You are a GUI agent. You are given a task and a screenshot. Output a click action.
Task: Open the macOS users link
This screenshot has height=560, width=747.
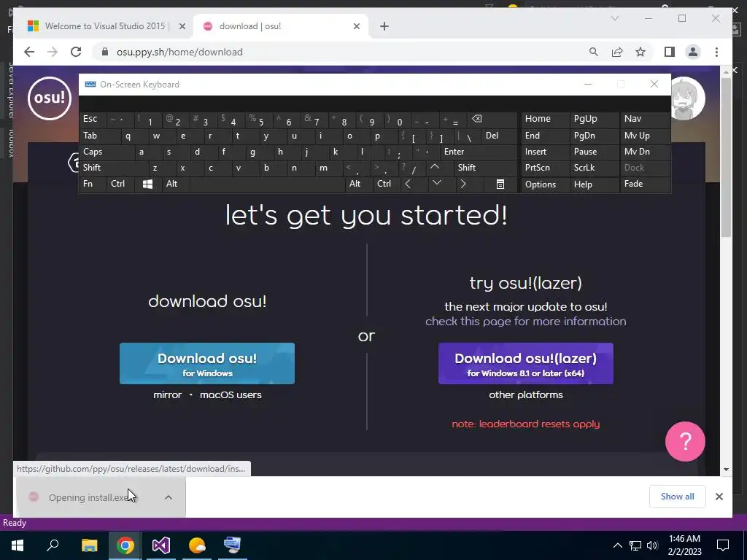click(231, 394)
